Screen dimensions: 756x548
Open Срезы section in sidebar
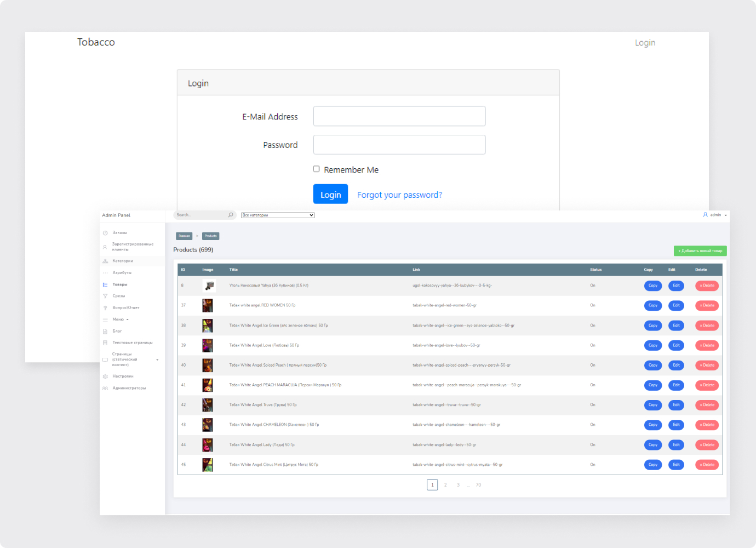(119, 296)
